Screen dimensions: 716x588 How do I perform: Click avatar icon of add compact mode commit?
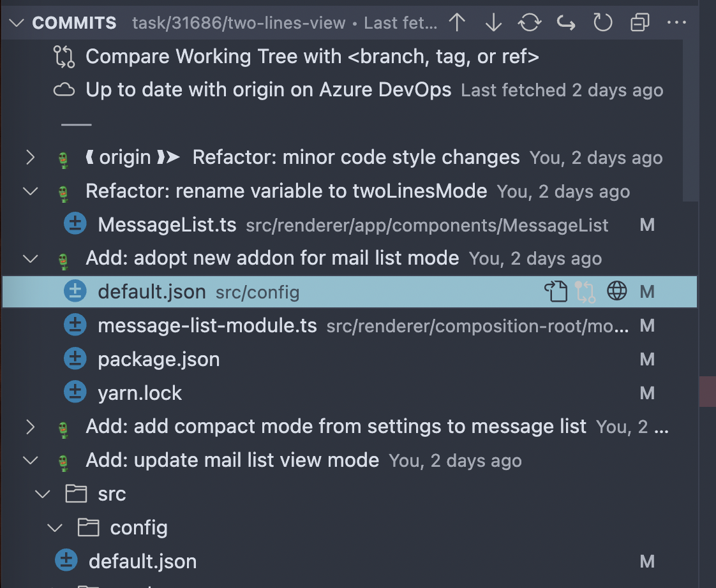(63, 429)
